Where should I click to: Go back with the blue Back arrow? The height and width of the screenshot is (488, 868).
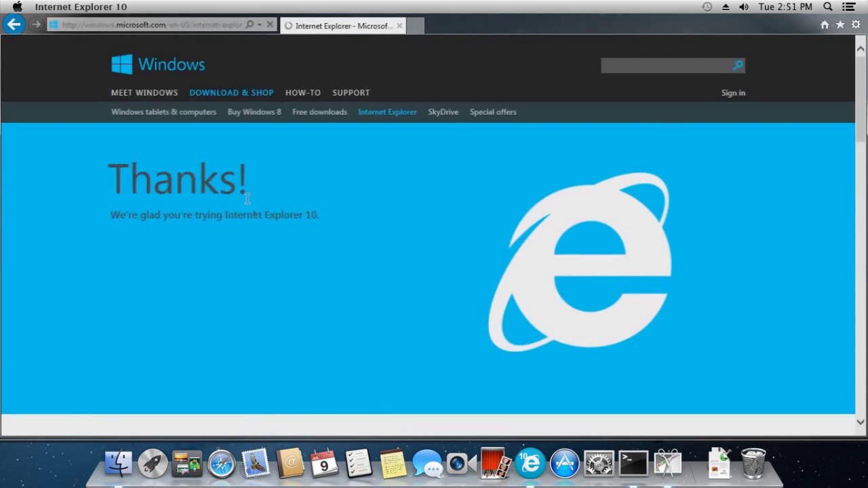(14, 24)
